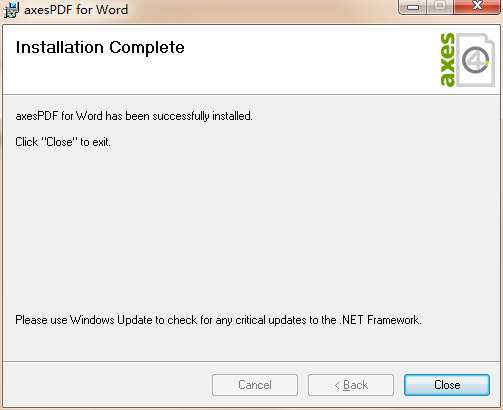The width and height of the screenshot is (503, 410).
Task: Click the green vertical "axes" wordmark
Action: [448, 60]
